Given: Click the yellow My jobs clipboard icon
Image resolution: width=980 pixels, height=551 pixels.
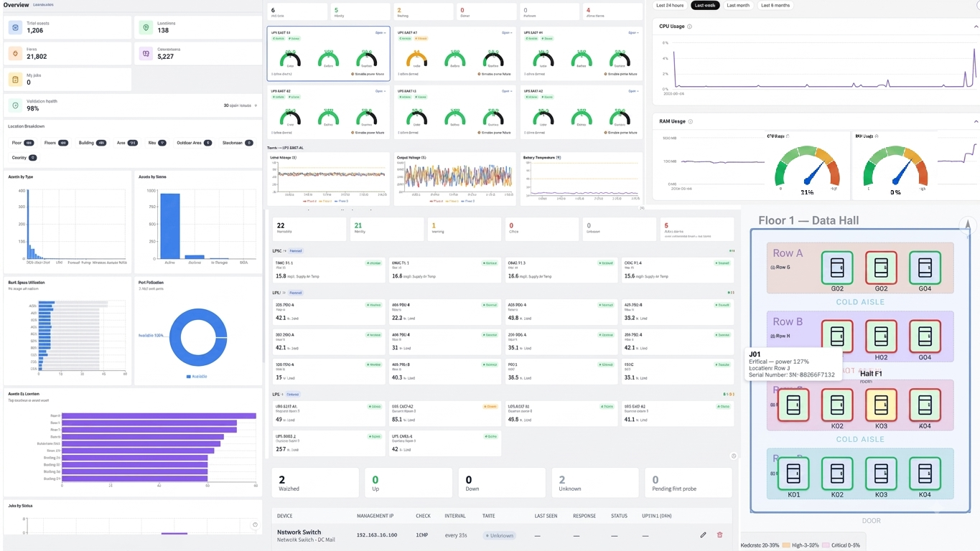Looking at the screenshot, I should tap(15, 79).
